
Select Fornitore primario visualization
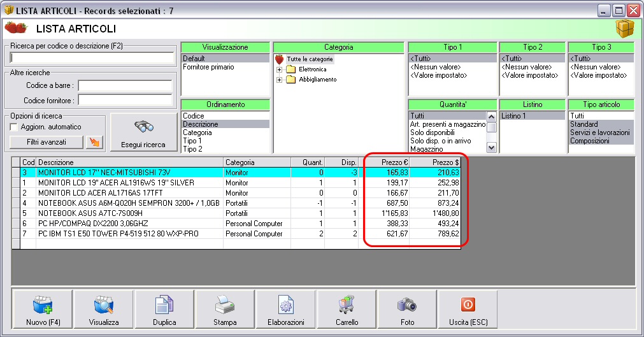point(225,67)
